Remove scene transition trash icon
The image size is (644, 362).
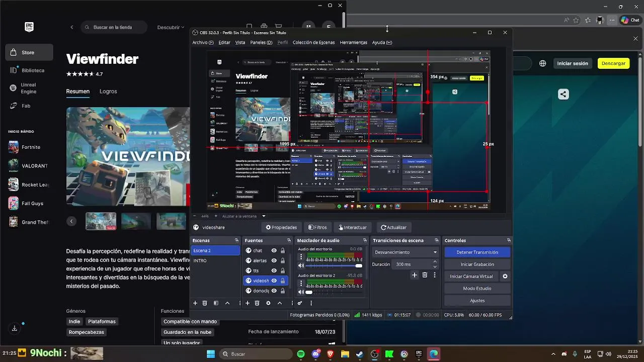click(x=425, y=275)
